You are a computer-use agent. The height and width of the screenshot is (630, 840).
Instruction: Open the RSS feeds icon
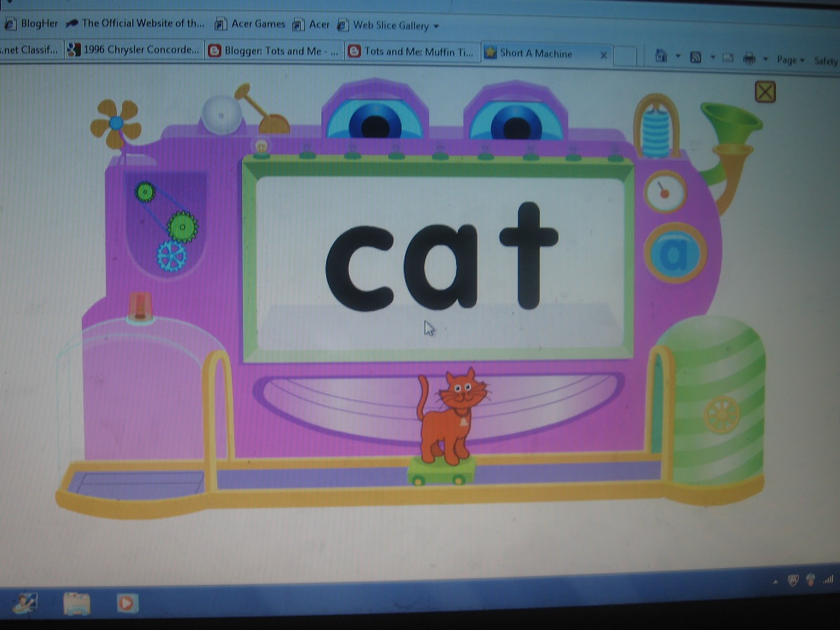coord(696,57)
